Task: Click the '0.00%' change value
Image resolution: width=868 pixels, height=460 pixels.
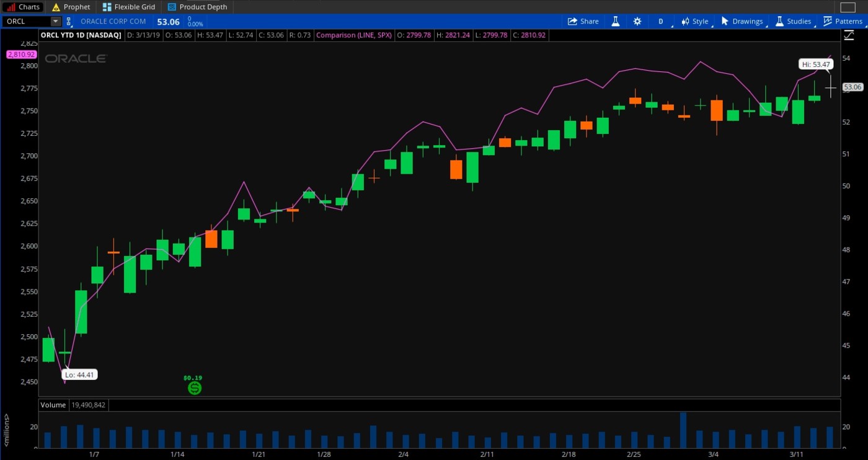Action: 195,25
